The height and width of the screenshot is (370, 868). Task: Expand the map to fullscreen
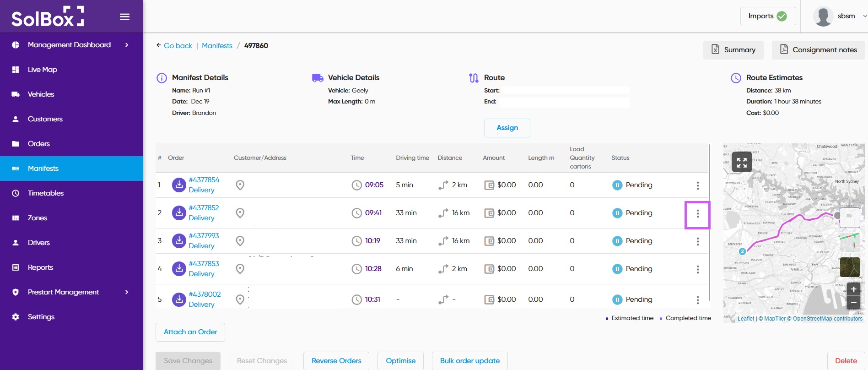(x=742, y=162)
